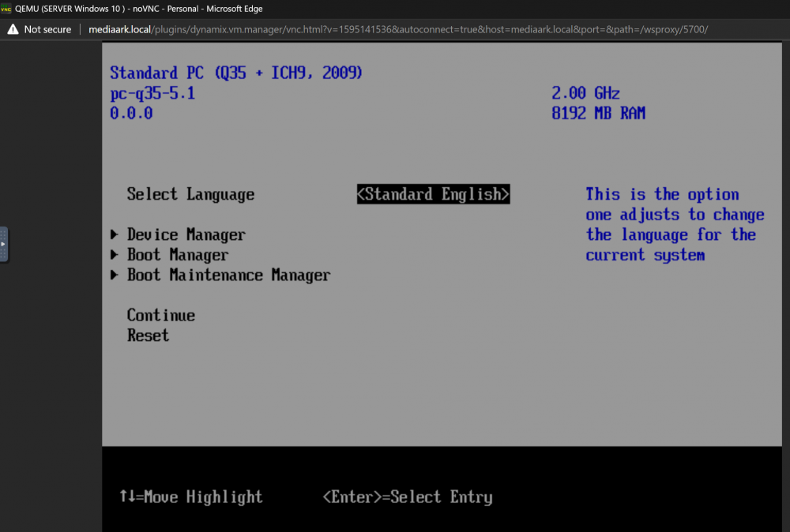Screen dimensions: 790x532
Task: Select Reset to restart the system
Action: tap(148, 335)
